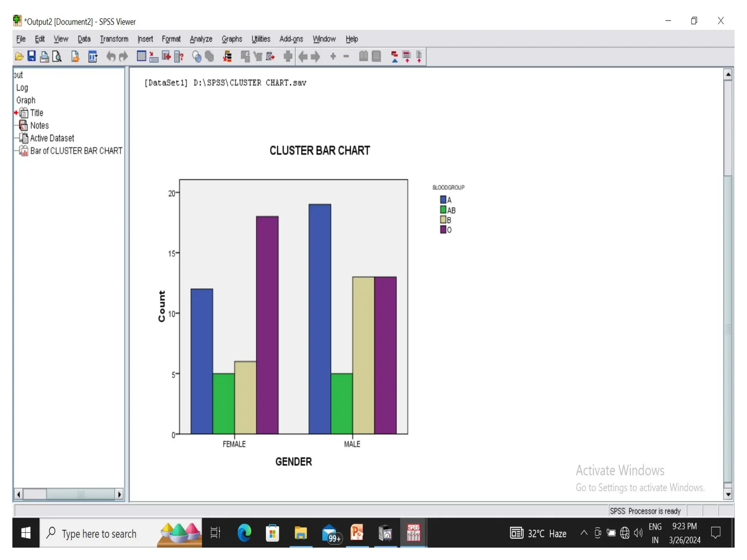Open Print Preview from the toolbar
Screen dimensions: 747x560
click(57, 57)
